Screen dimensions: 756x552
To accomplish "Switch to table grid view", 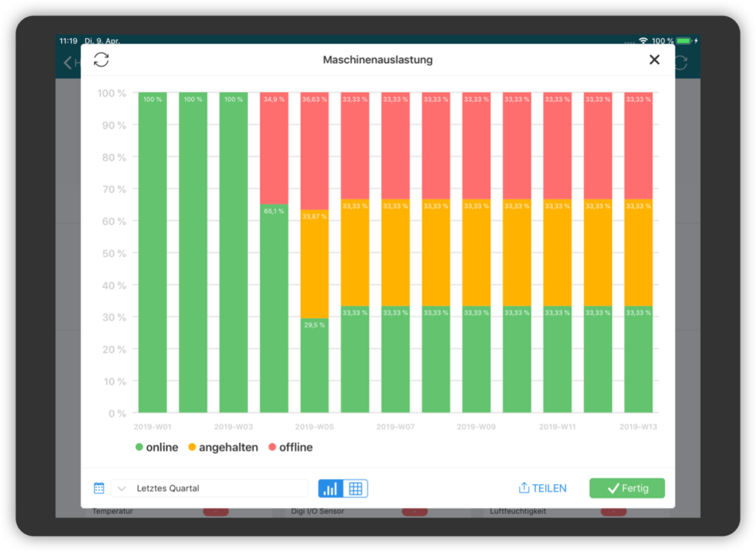I will coord(355,489).
